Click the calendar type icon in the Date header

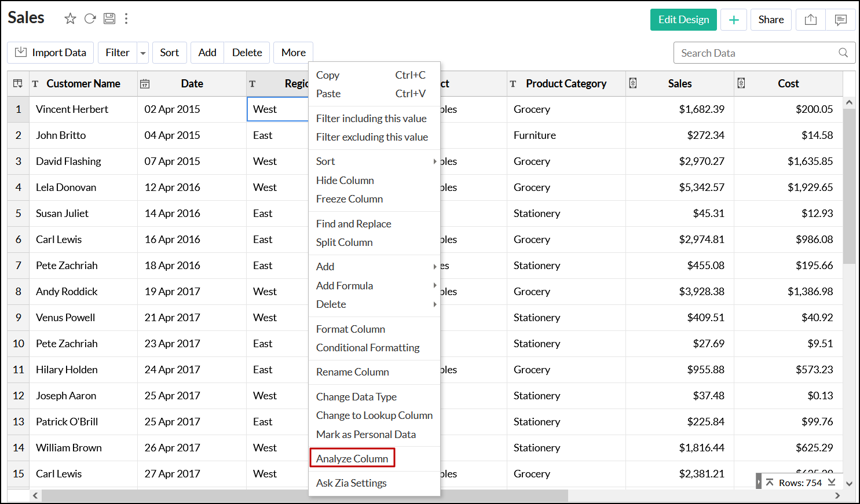[145, 84]
